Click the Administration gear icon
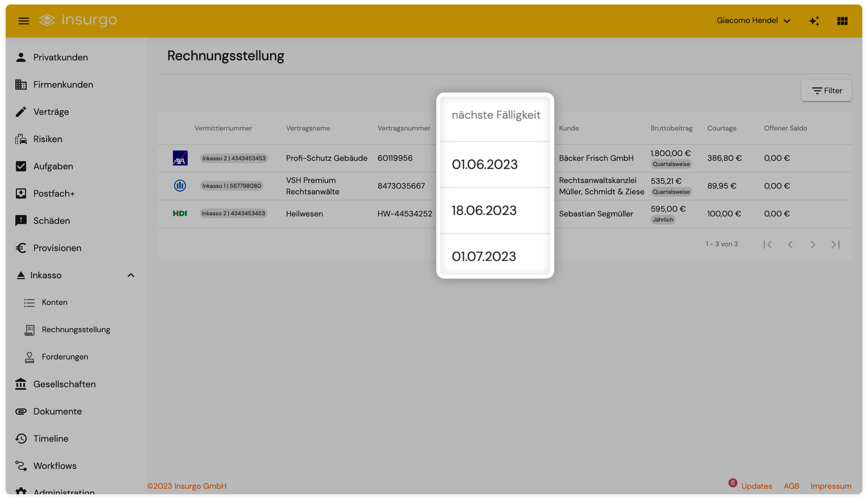The height and width of the screenshot is (501, 868). click(21, 491)
